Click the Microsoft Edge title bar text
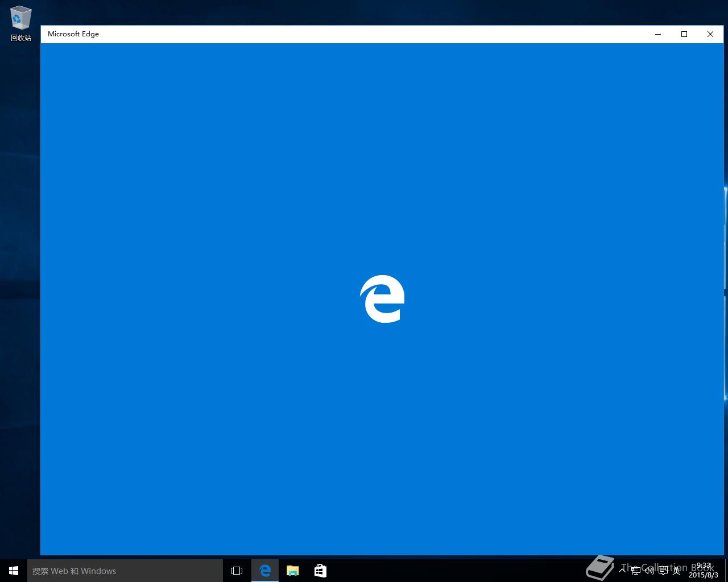This screenshot has width=728, height=582. (73, 34)
